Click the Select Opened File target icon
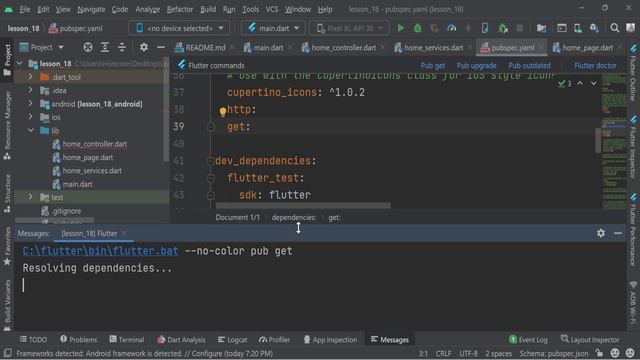 click(88, 47)
